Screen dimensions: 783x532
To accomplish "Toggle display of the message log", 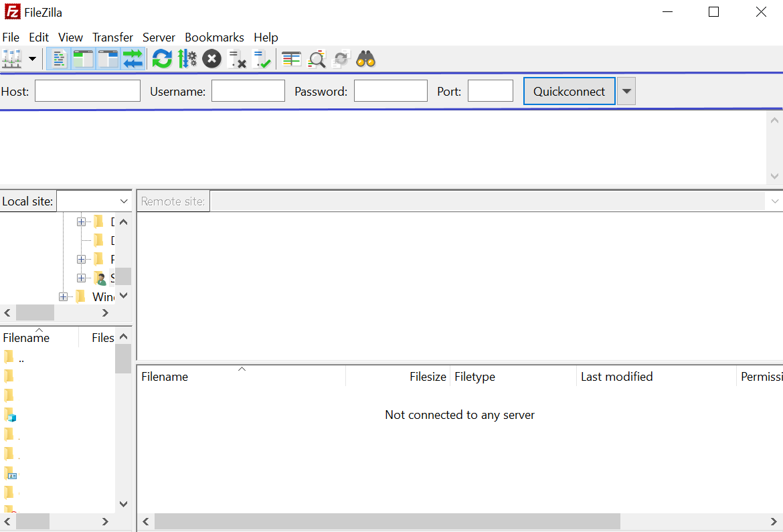I will click(x=59, y=59).
